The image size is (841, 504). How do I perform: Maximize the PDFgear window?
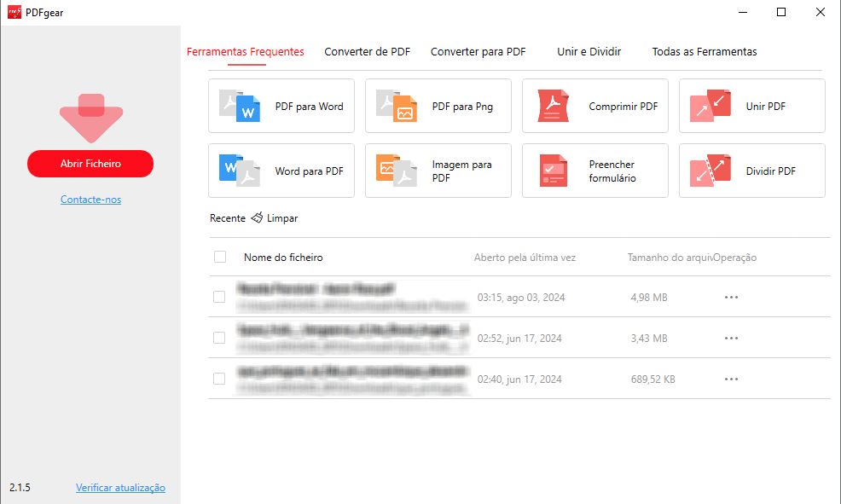coord(781,12)
